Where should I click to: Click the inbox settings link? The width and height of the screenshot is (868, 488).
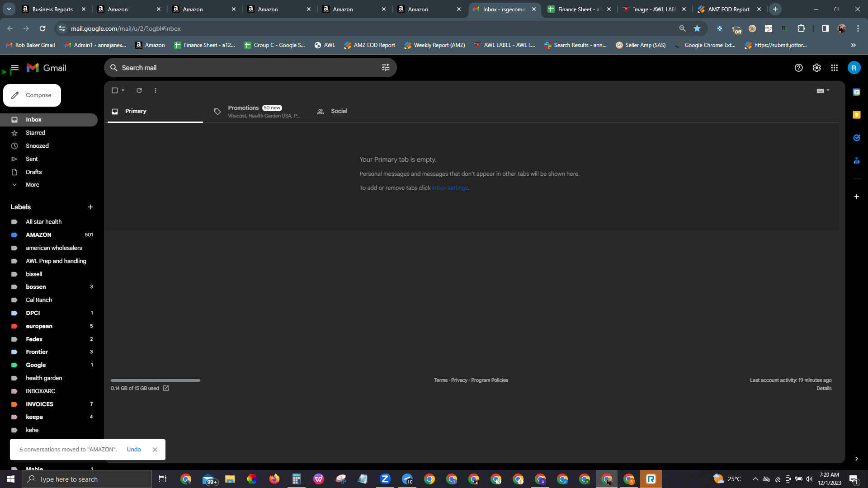click(x=450, y=188)
